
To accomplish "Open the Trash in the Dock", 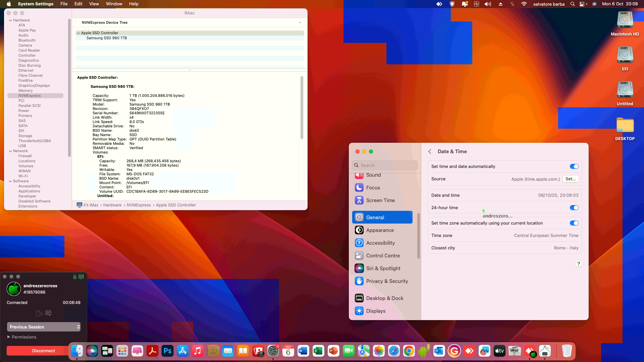I will tap(567, 351).
